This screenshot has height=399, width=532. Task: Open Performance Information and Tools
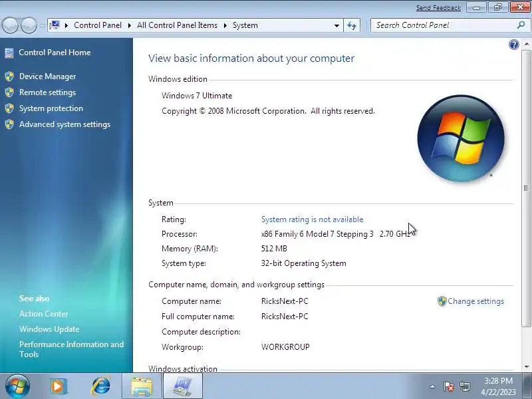[x=71, y=349]
